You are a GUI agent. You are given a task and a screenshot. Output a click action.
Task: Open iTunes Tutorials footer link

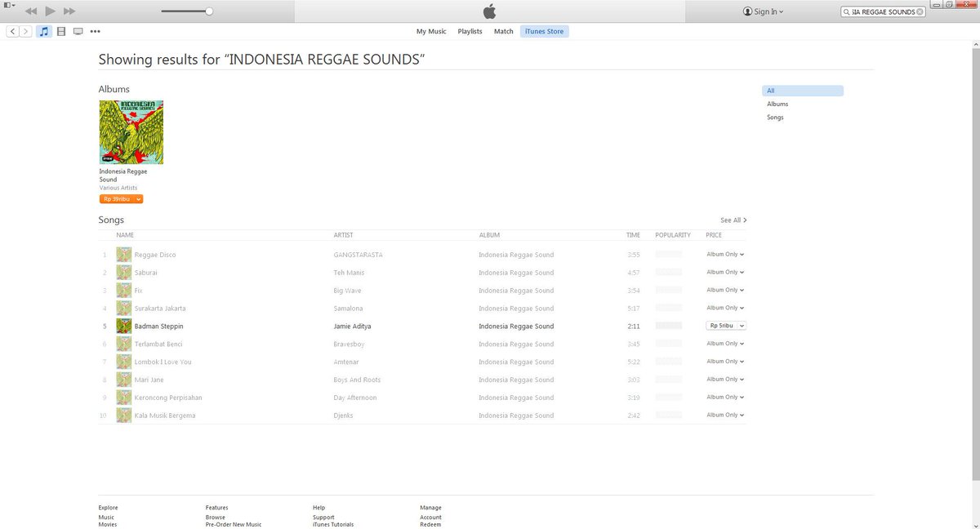click(x=333, y=525)
